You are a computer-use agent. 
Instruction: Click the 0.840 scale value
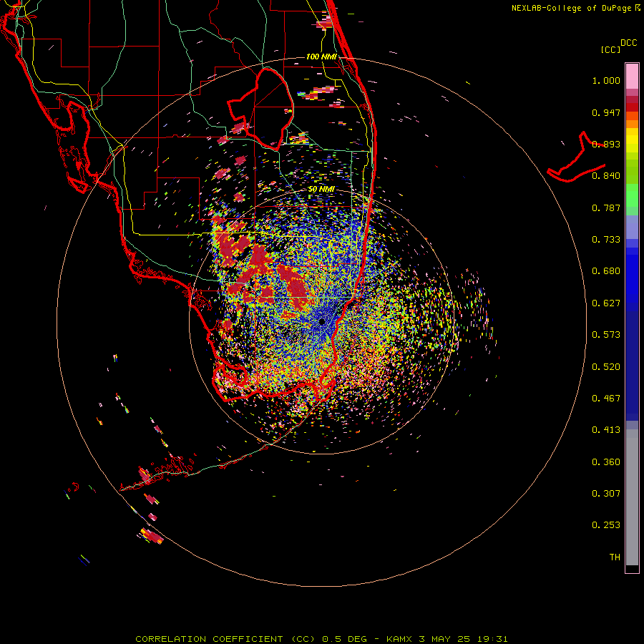(606, 176)
